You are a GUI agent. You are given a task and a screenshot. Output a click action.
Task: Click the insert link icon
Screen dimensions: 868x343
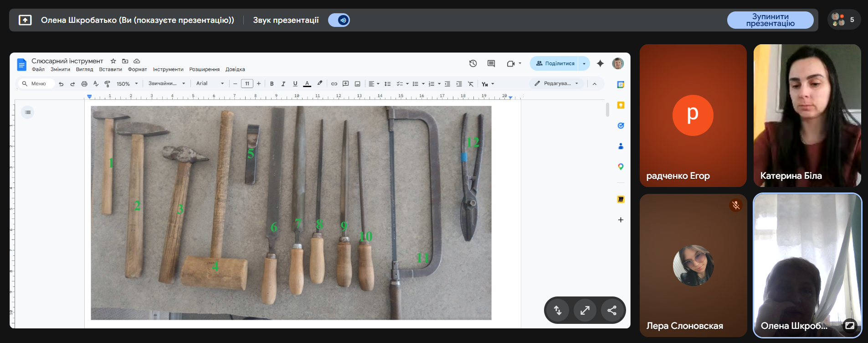(334, 84)
